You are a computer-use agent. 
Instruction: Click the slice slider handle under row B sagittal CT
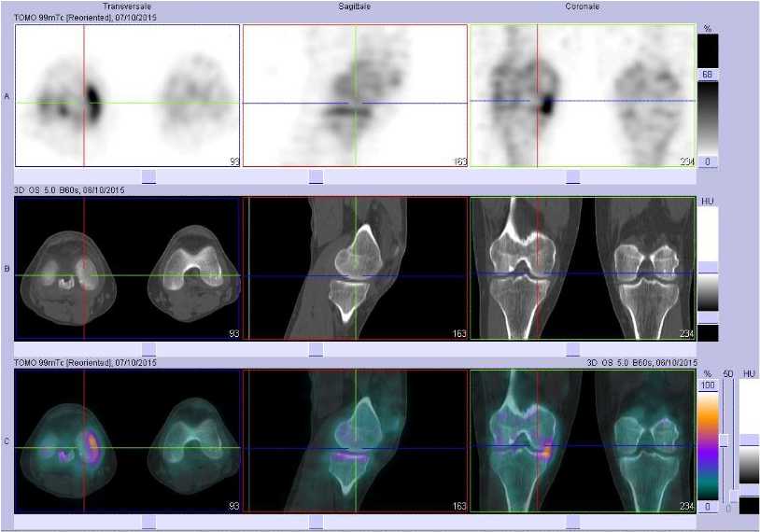point(316,350)
